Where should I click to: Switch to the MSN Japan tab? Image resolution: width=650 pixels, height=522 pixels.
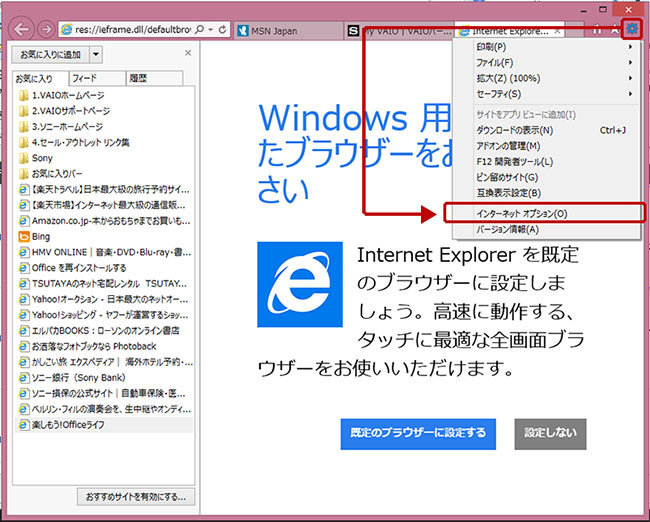click(289, 31)
